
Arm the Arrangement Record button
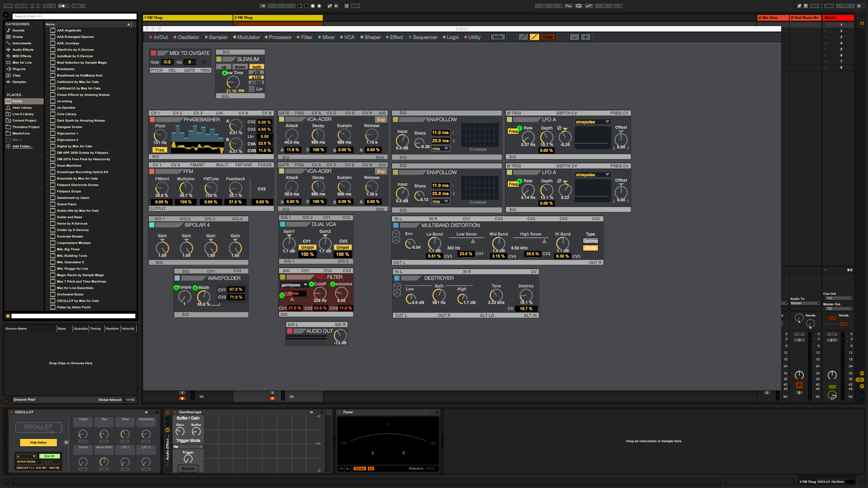coord(313,6)
